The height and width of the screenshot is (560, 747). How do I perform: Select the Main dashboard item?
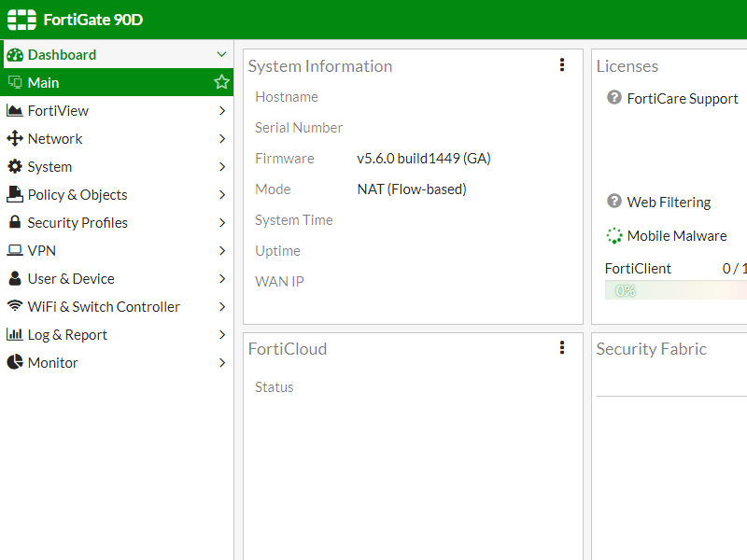click(x=117, y=82)
